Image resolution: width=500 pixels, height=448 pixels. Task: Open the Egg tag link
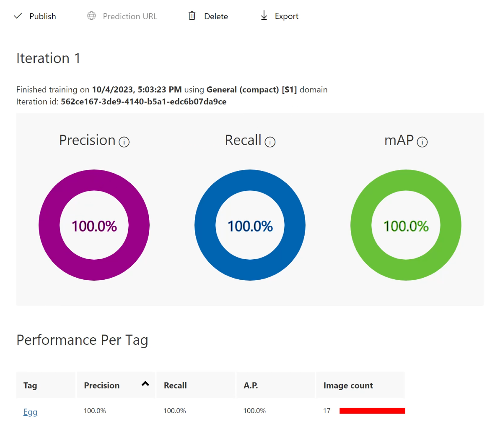[30, 412]
